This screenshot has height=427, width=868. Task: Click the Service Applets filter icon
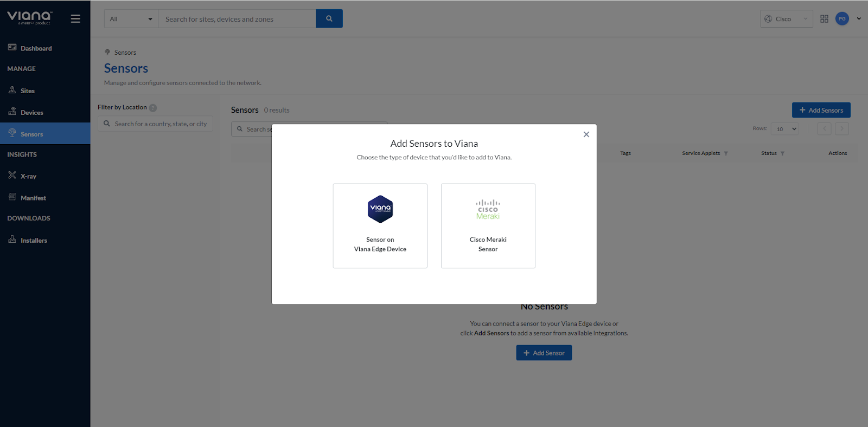[726, 153]
